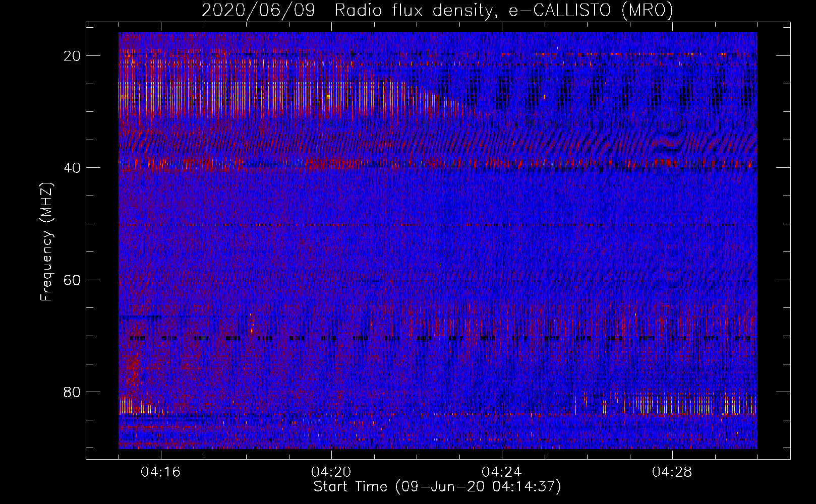Click the 40 frequency tick label

[72, 168]
